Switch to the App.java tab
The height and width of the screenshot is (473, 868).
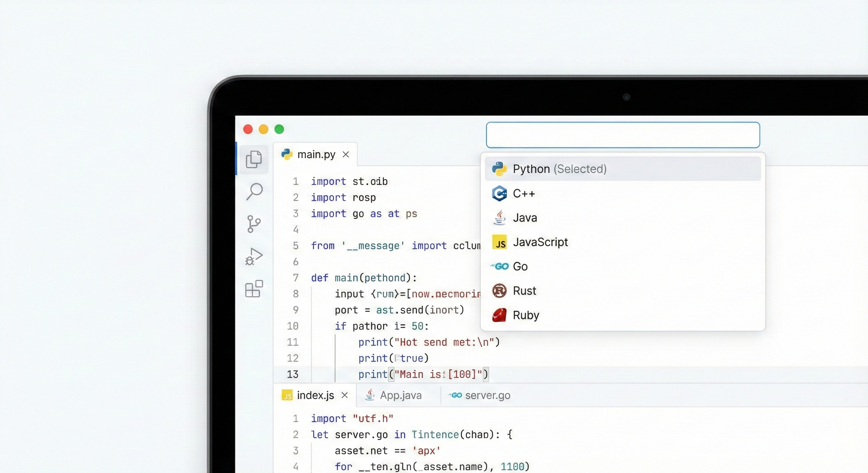pyautogui.click(x=400, y=395)
